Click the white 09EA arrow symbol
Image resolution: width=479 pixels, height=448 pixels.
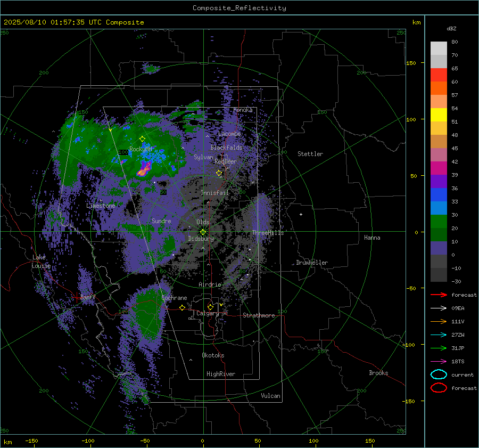(439, 308)
